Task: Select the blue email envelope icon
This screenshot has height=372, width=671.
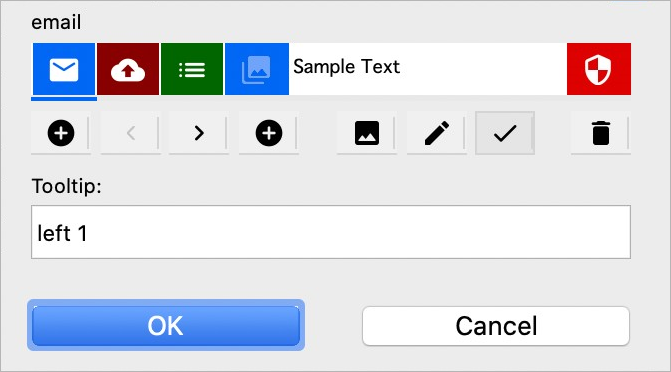Action: [64, 69]
